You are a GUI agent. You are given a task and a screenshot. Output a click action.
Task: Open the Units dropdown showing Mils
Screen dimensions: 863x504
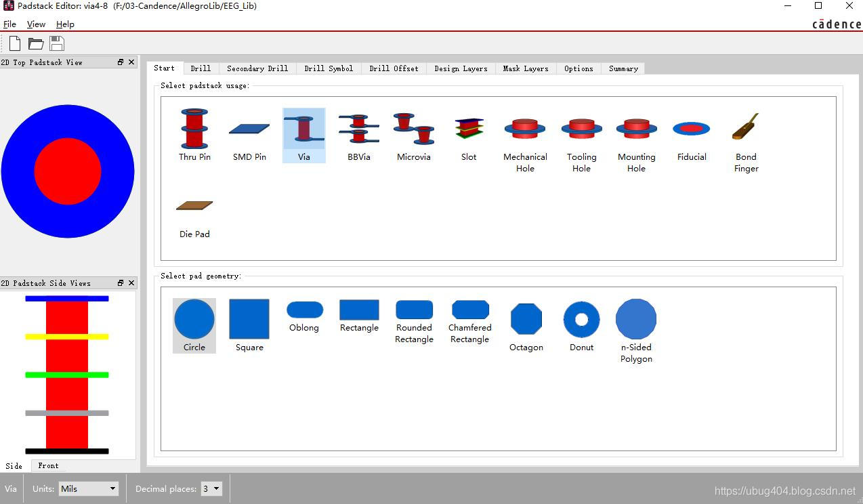click(88, 488)
